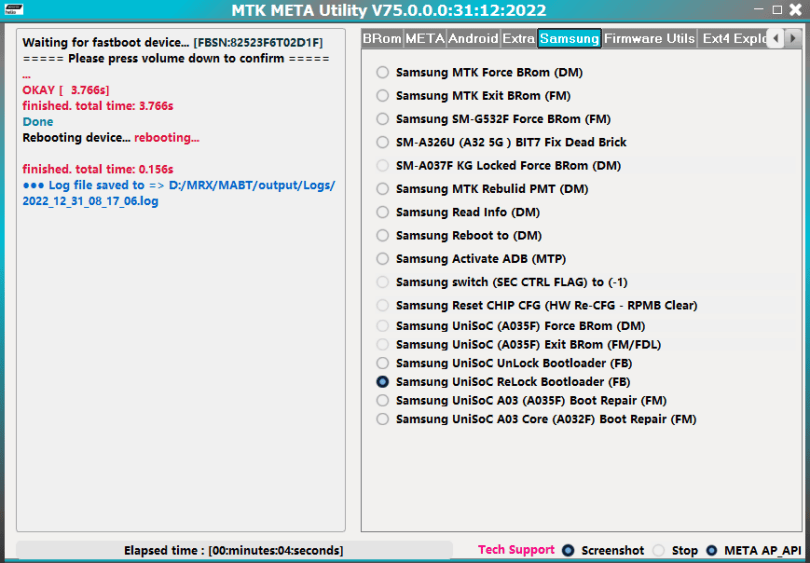Select Samsung MTK Force BRom (DM) option
The image size is (810, 563).
pyautogui.click(x=383, y=73)
